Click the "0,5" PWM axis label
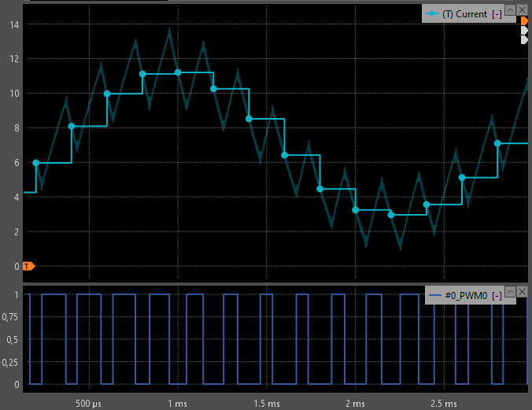 13,340
